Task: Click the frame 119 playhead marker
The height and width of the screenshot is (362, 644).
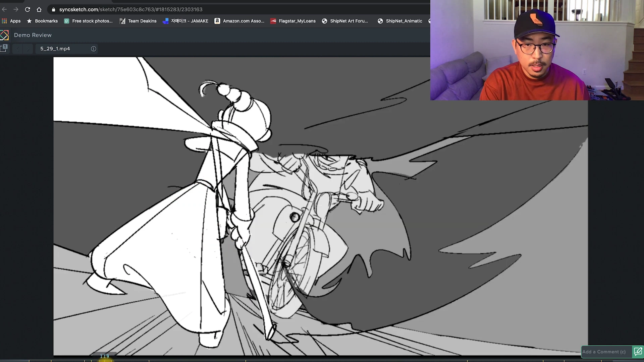Action: point(105,357)
